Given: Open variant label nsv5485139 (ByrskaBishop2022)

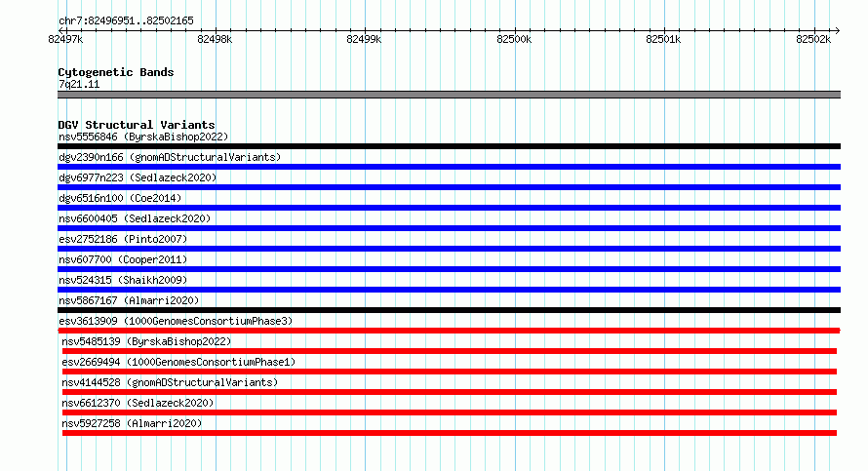Looking at the screenshot, I should pos(146,341).
